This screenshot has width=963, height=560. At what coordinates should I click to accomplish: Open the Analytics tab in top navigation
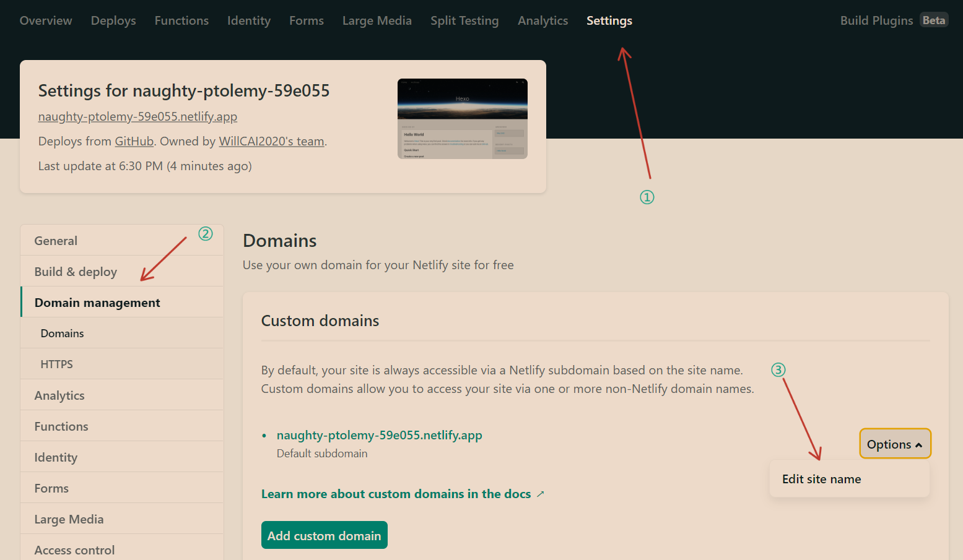[543, 20]
